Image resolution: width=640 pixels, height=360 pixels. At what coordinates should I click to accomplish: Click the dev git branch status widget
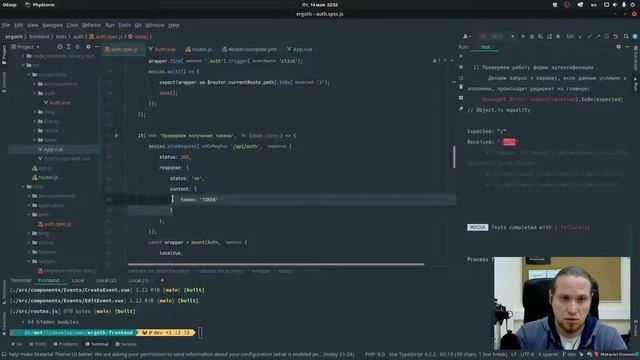click(x=569, y=354)
